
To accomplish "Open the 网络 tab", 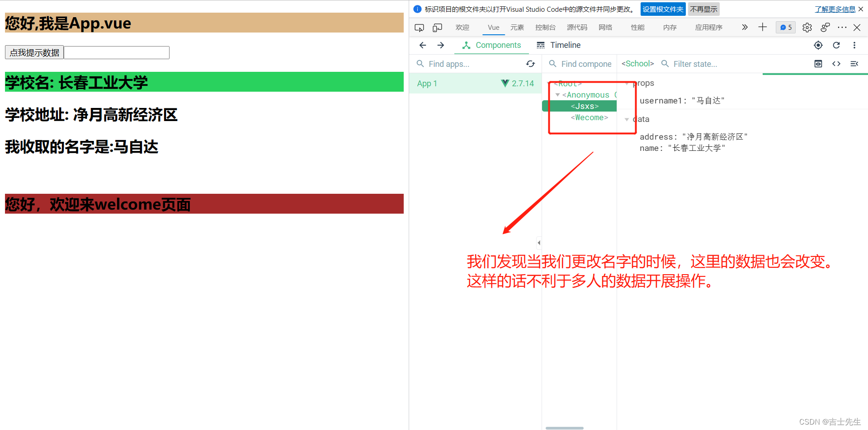I will tap(605, 28).
